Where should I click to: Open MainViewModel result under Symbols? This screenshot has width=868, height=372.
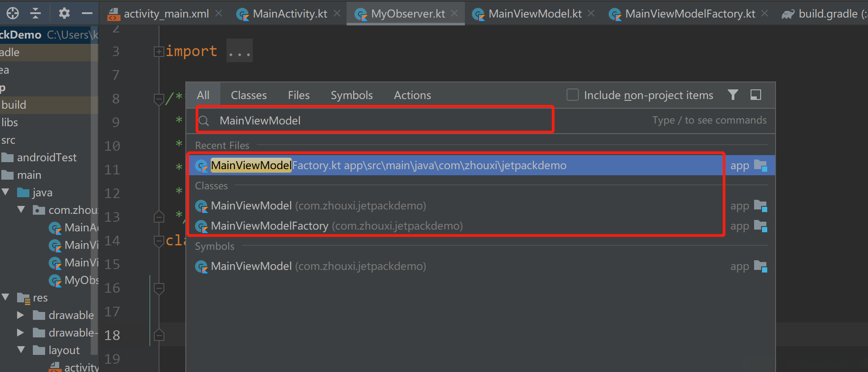(x=481, y=266)
